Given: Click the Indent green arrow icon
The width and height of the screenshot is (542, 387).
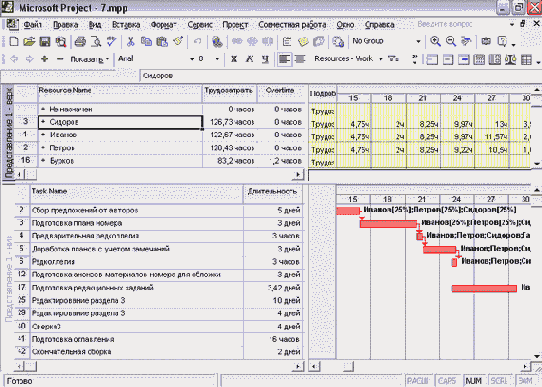Looking at the screenshot, I should click(30, 59).
